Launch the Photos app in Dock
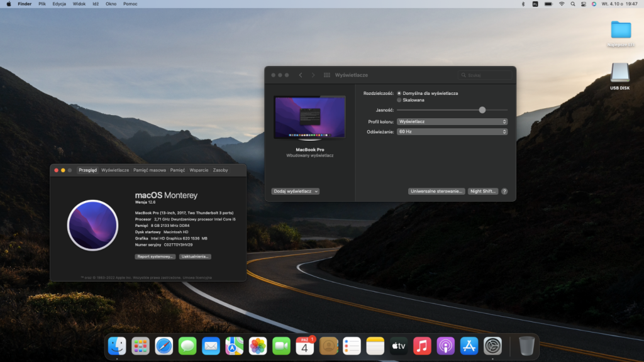Screen dimensions: 644x362 pyautogui.click(x=258, y=346)
